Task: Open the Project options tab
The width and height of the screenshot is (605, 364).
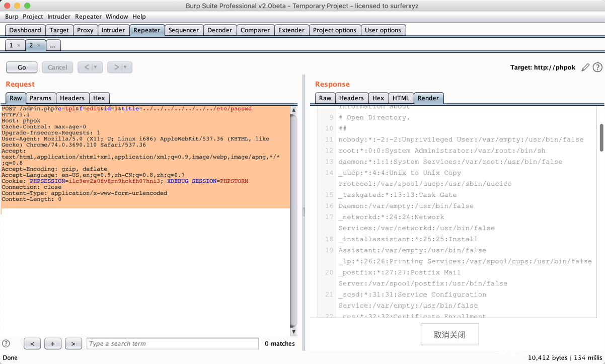Action: coord(335,30)
